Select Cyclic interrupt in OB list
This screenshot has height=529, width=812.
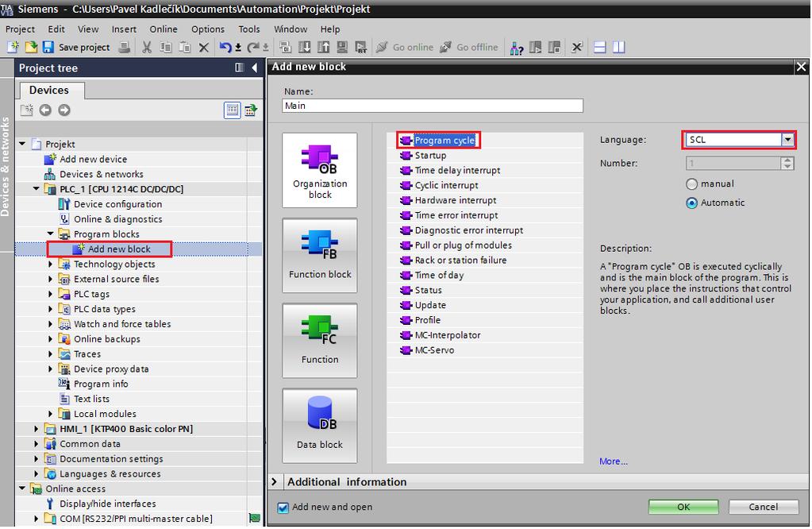coord(446,186)
